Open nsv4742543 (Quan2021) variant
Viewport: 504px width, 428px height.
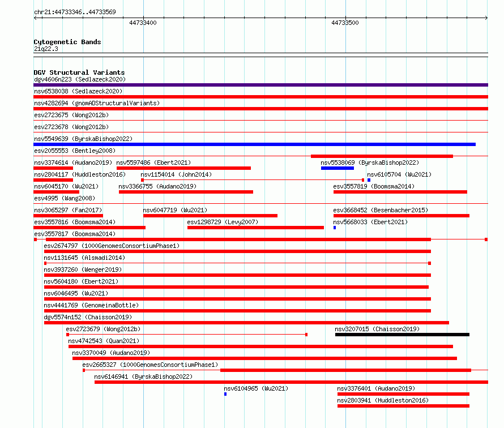104,341
